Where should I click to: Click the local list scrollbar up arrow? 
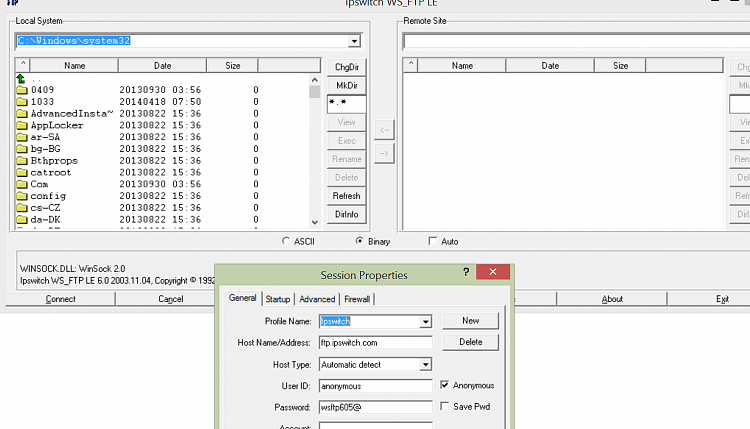(314, 80)
